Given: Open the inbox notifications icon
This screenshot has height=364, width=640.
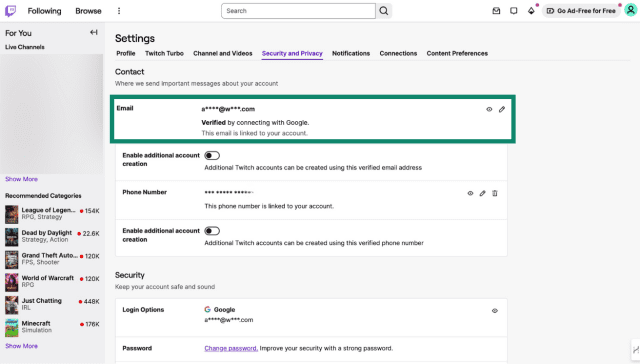Looking at the screenshot, I should pyautogui.click(x=496, y=11).
